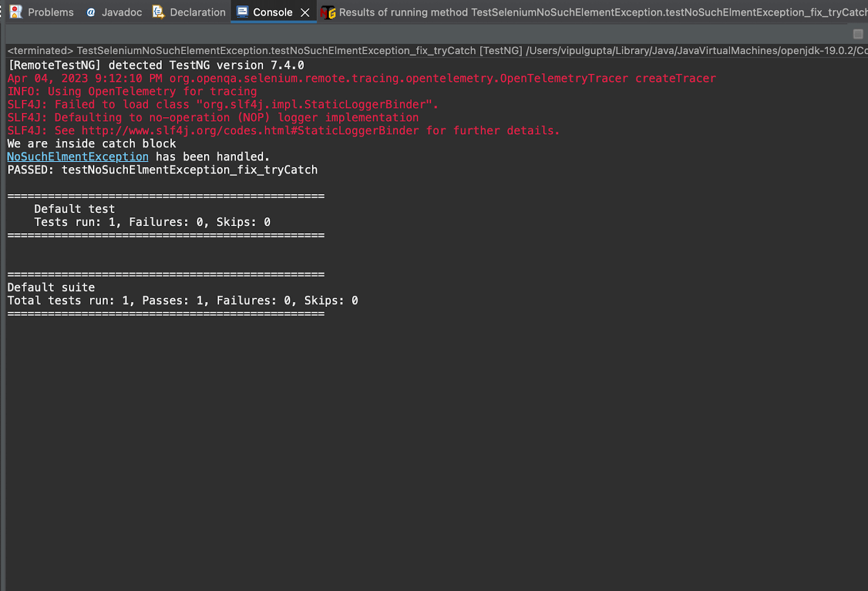868x591 pixels.
Task: Open the Declaration tab
Action: [197, 11]
